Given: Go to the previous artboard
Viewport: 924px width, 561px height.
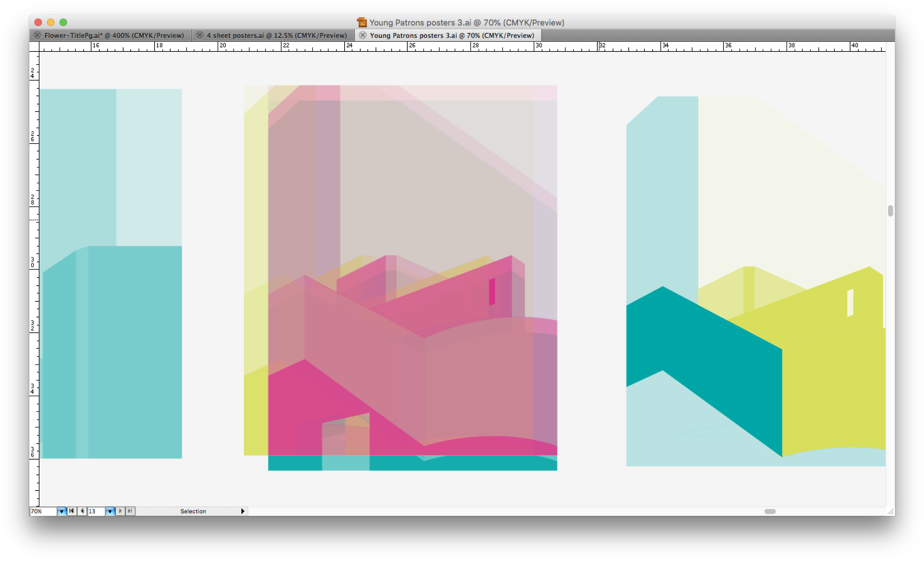Looking at the screenshot, I should coord(82,511).
